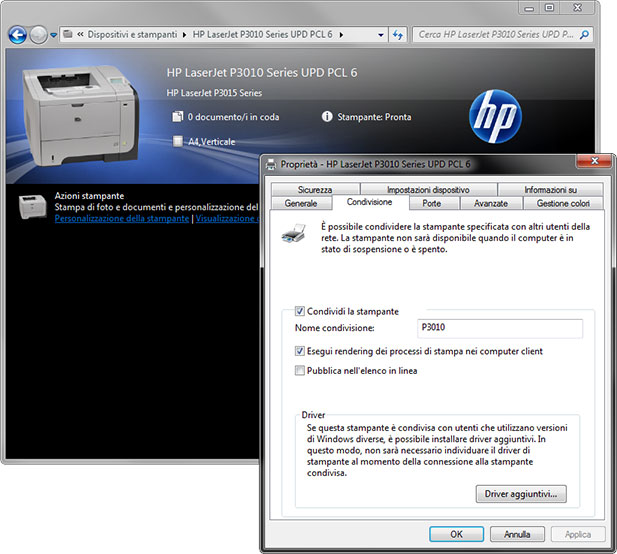
Task: Switch to Informazioni su tab
Action: [550, 190]
